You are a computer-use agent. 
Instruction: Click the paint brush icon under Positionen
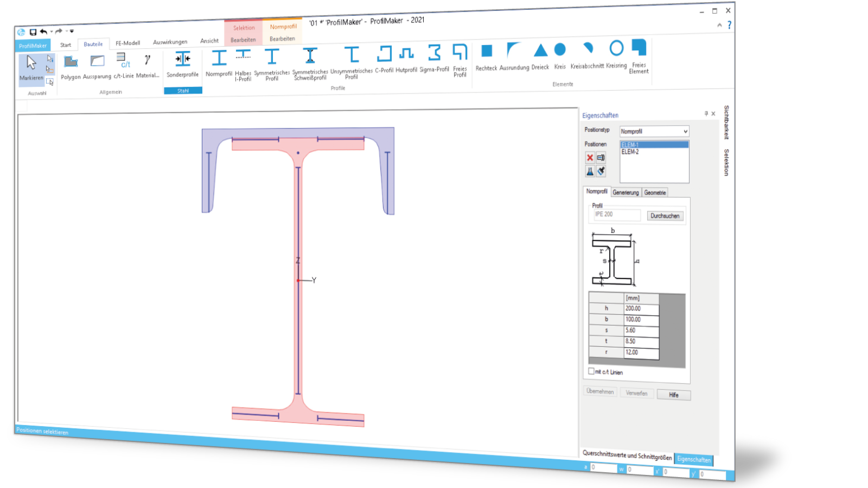coord(601,171)
